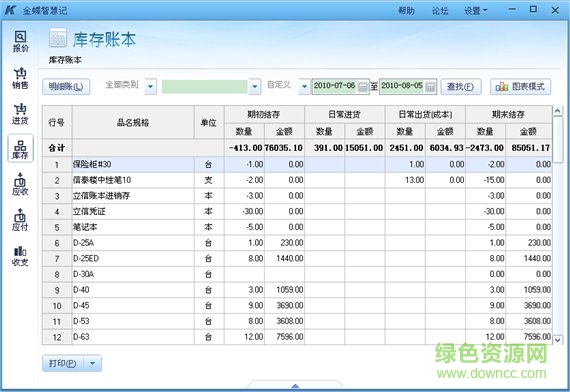Click the 打印(P) print button
The width and height of the screenshot is (570, 392).
[x=63, y=363]
